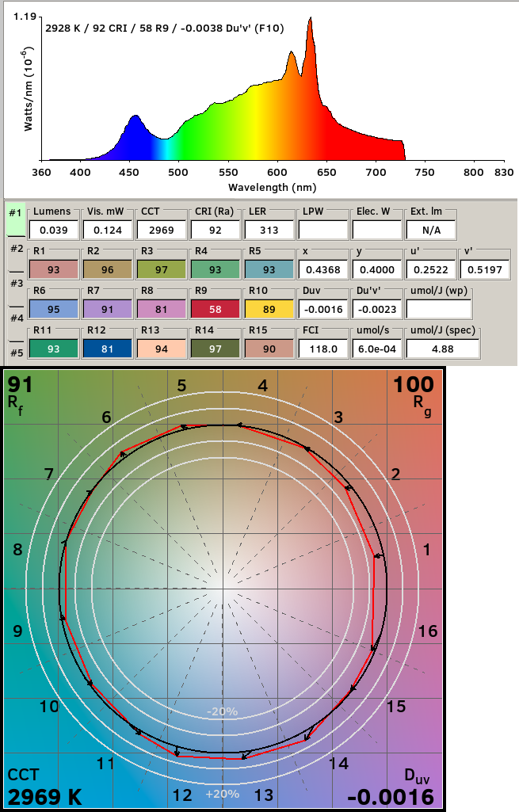Click the Watts/nm y-axis label
The image size is (519, 812).
click(x=28, y=89)
